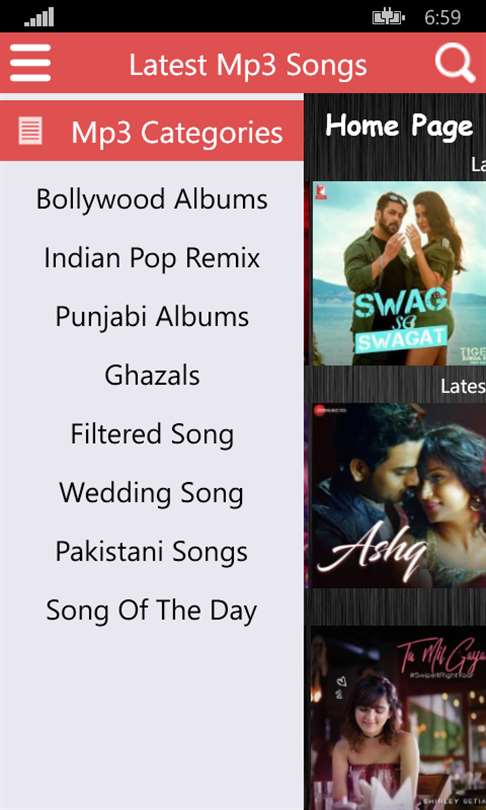Select the Mp3 Categories header

coord(152,131)
